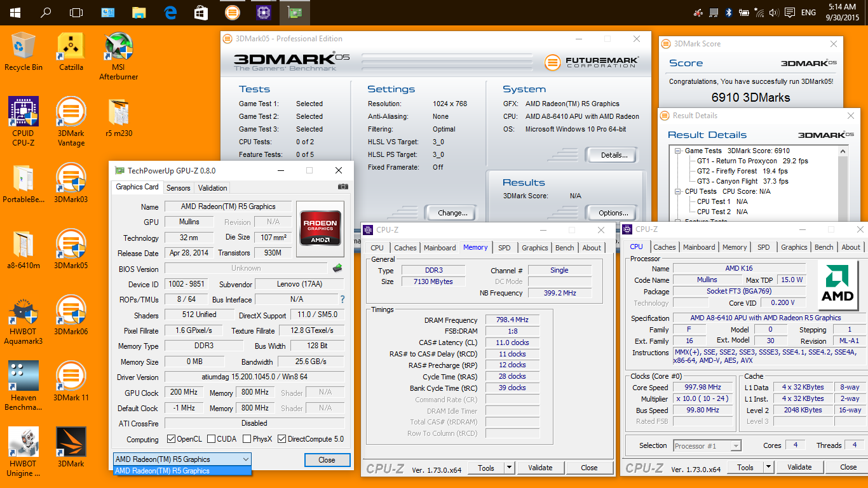Select the 3DMark 11 desktop shortcut

point(71,381)
